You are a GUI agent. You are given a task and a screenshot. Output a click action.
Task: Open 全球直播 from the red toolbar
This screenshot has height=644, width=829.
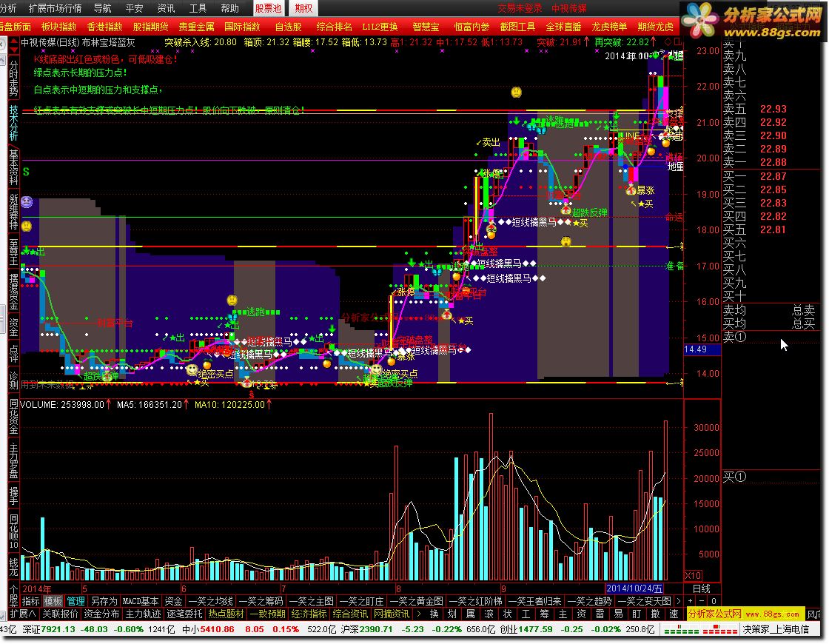(x=563, y=27)
